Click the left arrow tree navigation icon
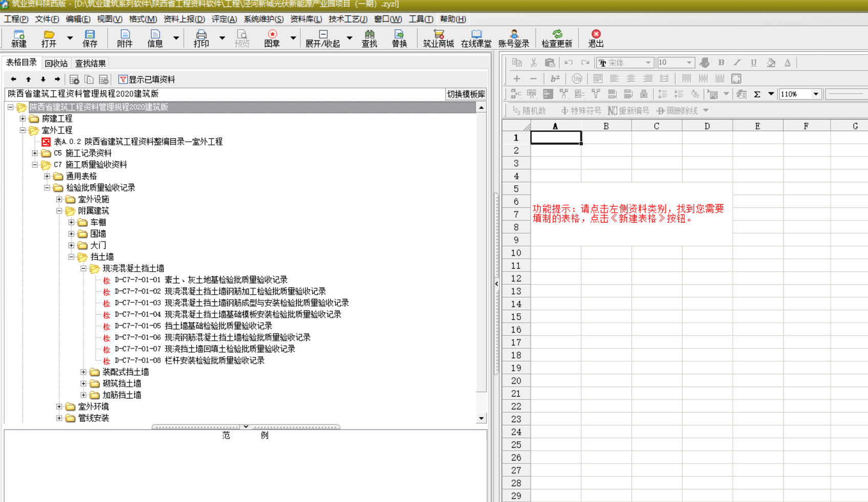This screenshot has height=502, width=868. (x=14, y=79)
